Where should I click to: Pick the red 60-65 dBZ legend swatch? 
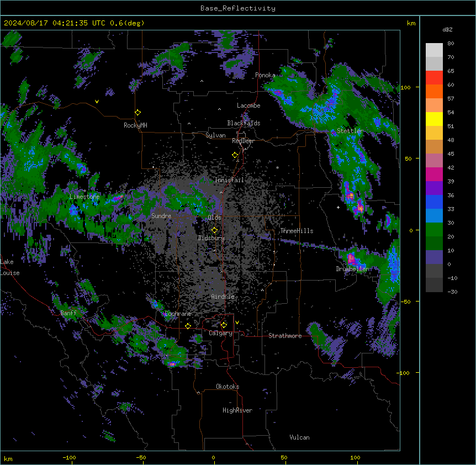[434, 77]
